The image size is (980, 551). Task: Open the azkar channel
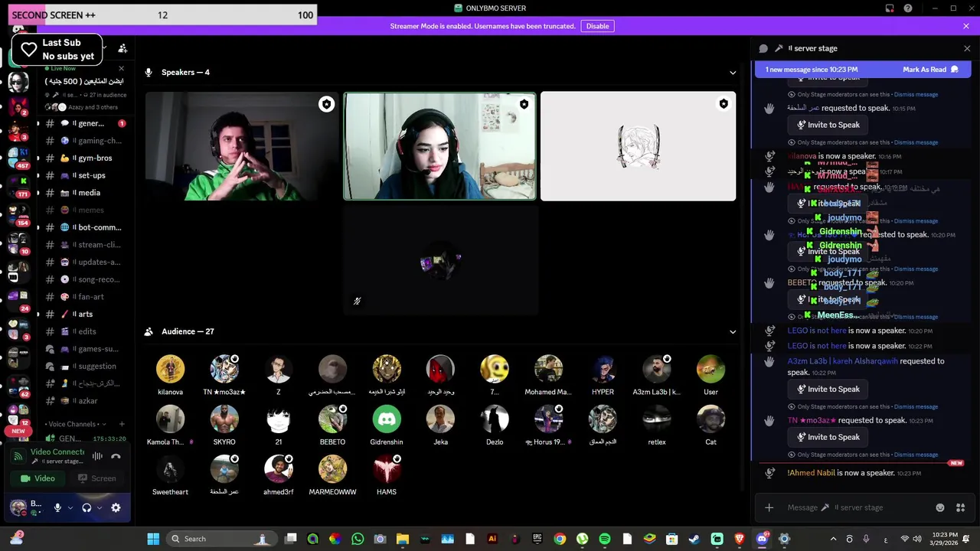pyautogui.click(x=83, y=401)
